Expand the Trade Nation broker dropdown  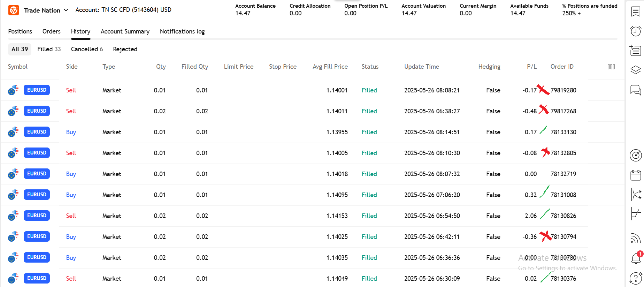[66, 10]
